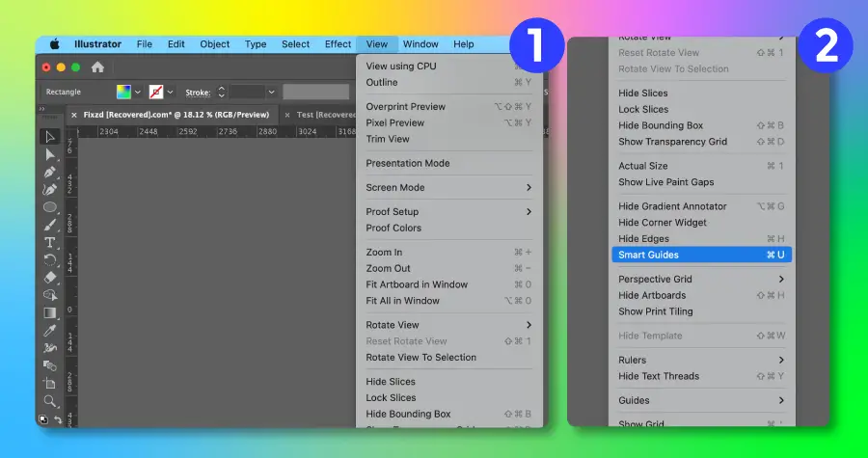The image size is (868, 458).
Task: Open the fill color dropdown arrow
Action: coord(138,92)
